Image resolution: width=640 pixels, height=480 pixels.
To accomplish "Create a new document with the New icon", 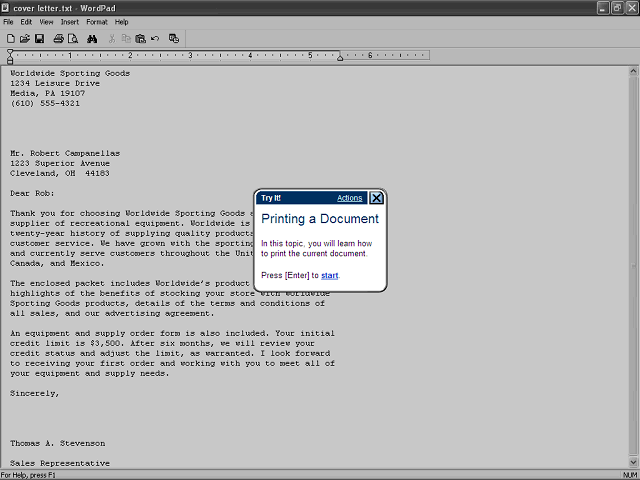I will pos(11,39).
